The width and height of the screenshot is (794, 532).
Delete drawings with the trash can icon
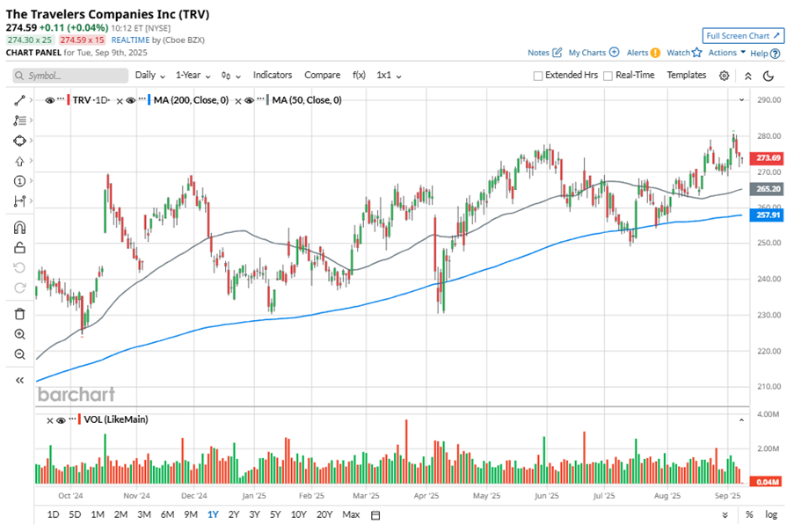(x=19, y=314)
